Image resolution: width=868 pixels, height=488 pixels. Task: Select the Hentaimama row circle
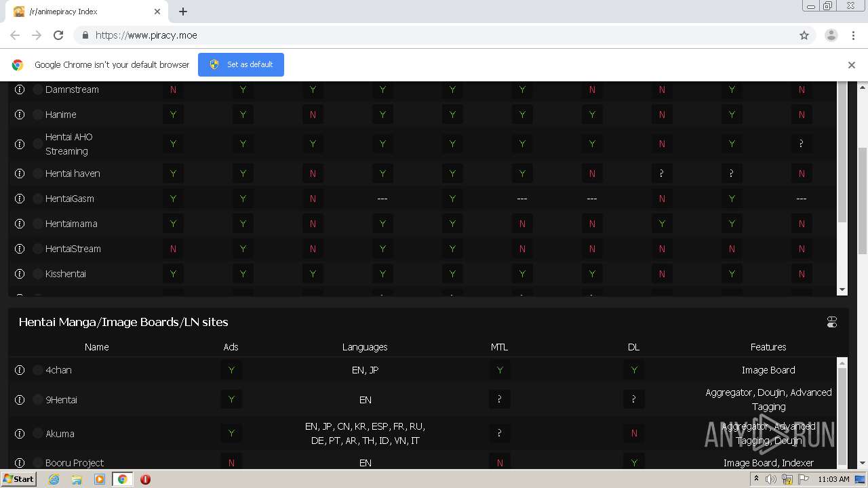pyautogui.click(x=38, y=224)
